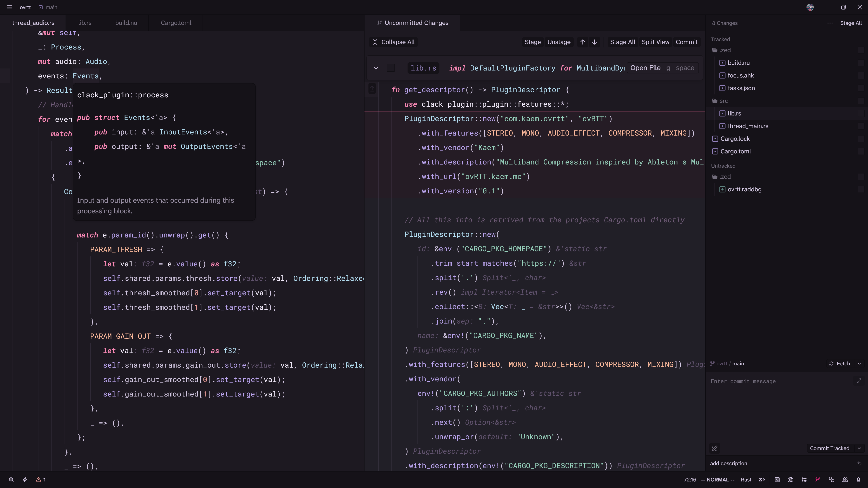Switch to the build.nu tab

(126, 23)
